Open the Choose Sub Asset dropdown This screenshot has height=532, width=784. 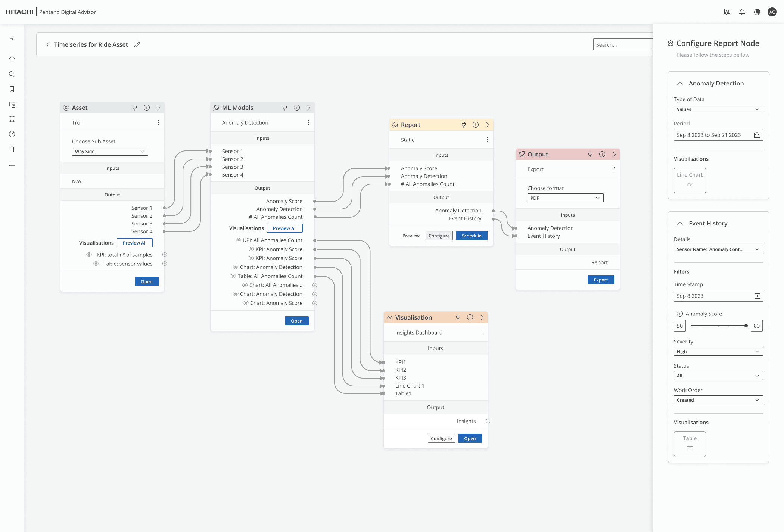click(x=110, y=151)
